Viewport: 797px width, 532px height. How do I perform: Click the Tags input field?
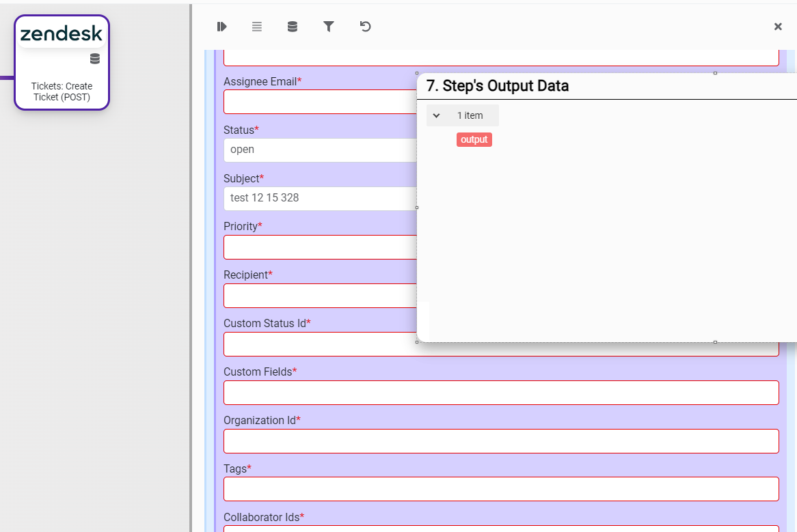(500, 489)
